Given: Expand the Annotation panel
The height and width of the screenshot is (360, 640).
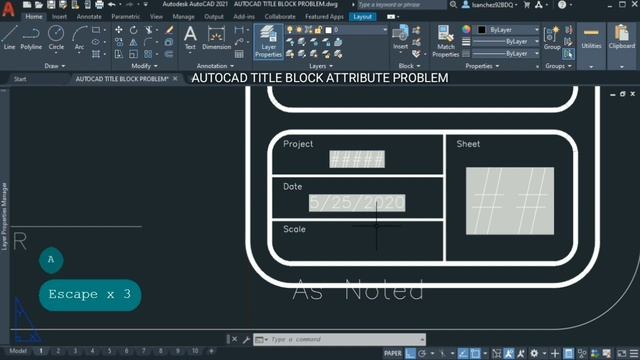Looking at the screenshot, I should coord(215,66).
